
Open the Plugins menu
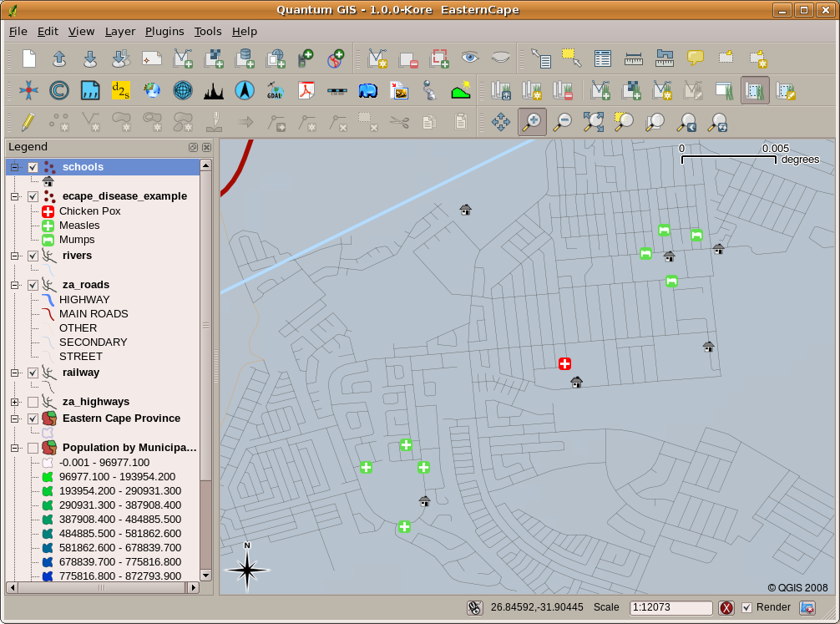[164, 31]
